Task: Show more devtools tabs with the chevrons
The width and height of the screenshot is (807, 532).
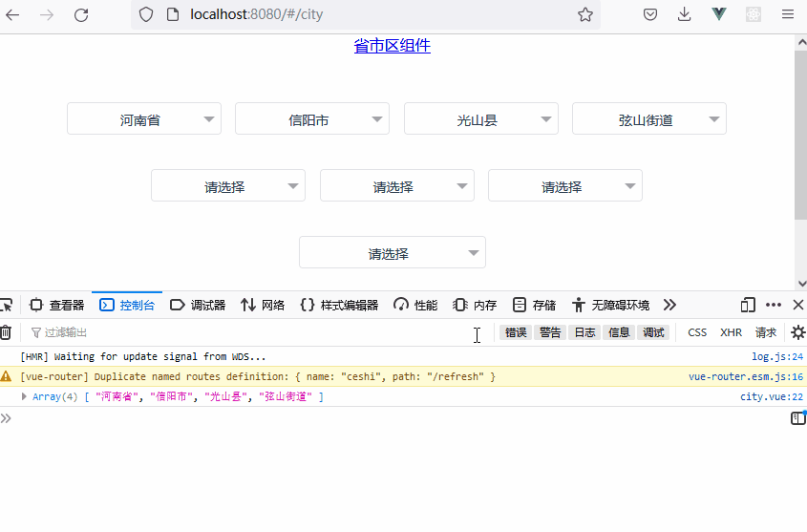Action: 669,305
